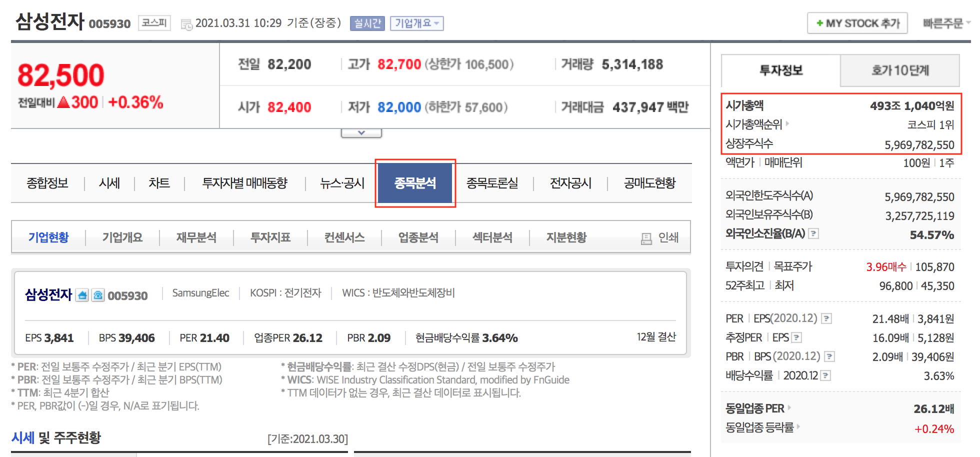Click the phone-order icon next to 삼성전자

(x=98, y=295)
